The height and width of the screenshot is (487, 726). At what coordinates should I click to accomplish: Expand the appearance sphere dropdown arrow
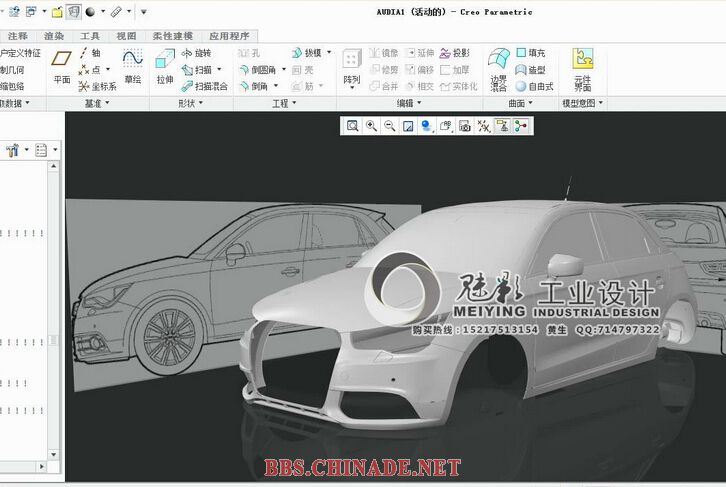click(102, 12)
